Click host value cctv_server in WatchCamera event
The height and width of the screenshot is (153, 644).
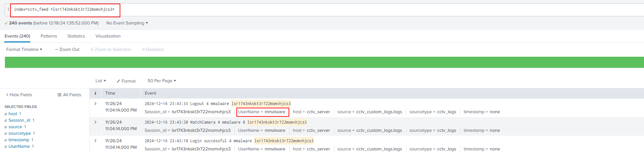318,130
